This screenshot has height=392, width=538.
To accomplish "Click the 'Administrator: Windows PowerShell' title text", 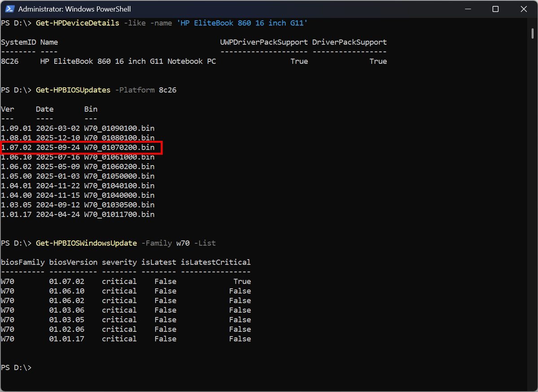I will click(x=74, y=9).
